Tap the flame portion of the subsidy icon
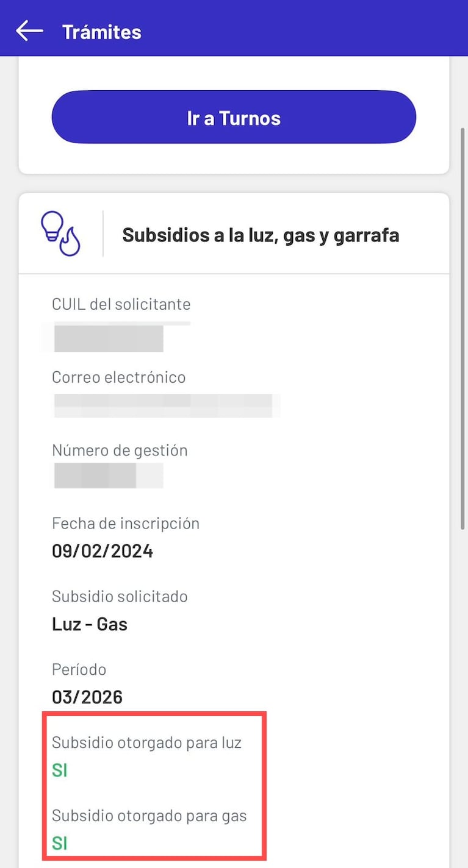468x868 pixels. click(x=69, y=242)
